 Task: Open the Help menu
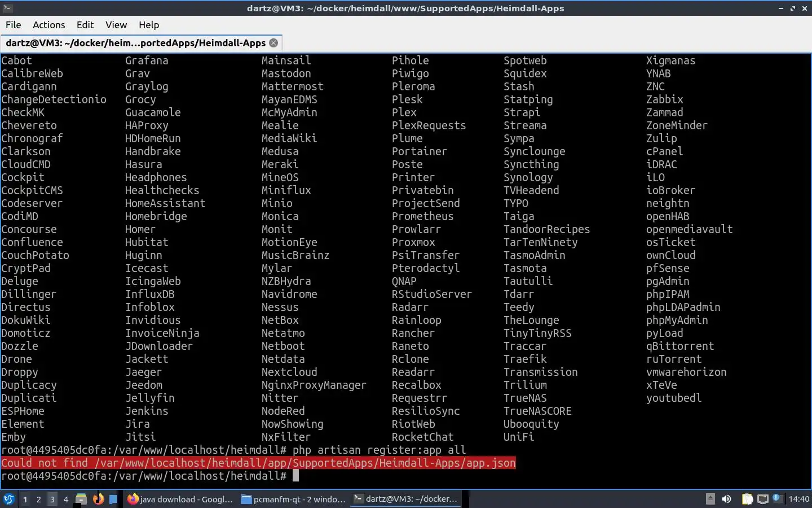click(149, 25)
